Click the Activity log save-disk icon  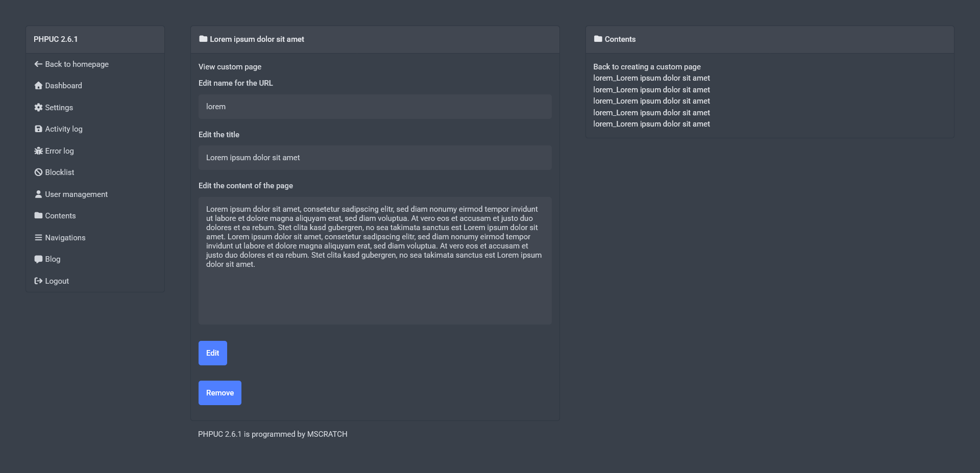click(x=38, y=129)
